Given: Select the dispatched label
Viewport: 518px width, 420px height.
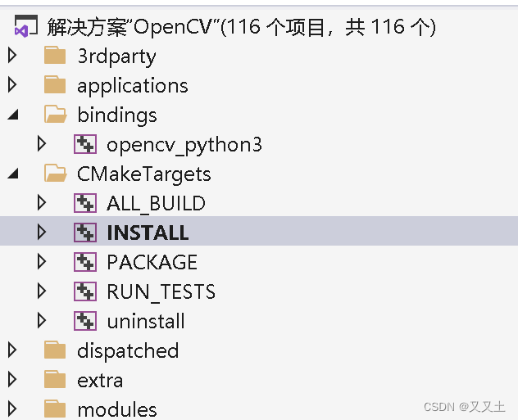Looking at the screenshot, I should [x=128, y=350].
